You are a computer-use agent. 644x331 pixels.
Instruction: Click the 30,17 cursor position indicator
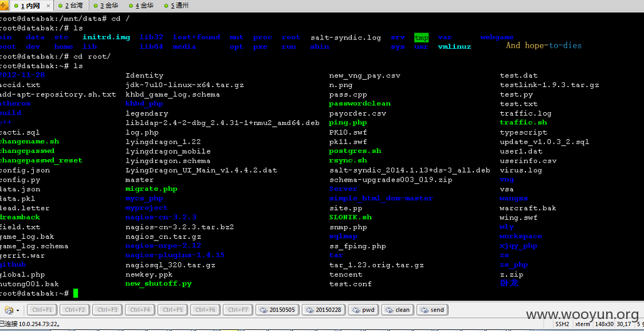[623, 324]
